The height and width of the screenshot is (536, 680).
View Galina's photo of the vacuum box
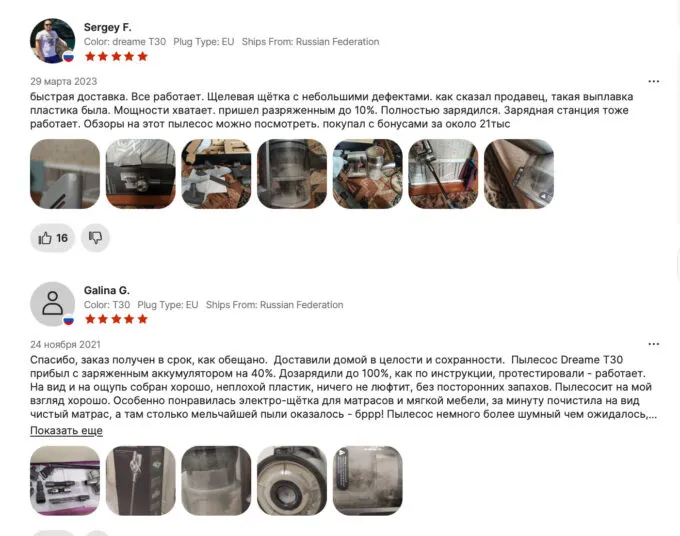click(141, 480)
